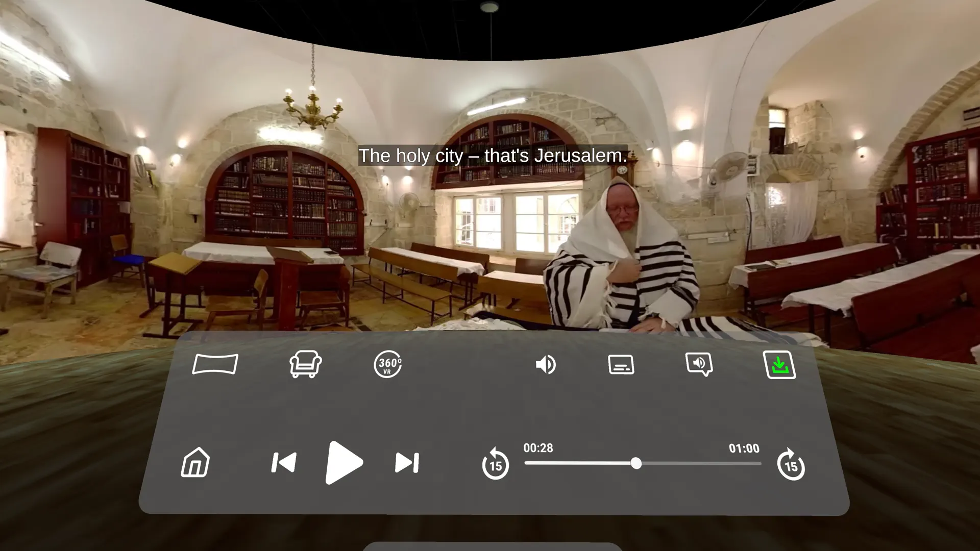Skip to the previous video
Viewport: 980px width, 551px height.
click(x=284, y=463)
